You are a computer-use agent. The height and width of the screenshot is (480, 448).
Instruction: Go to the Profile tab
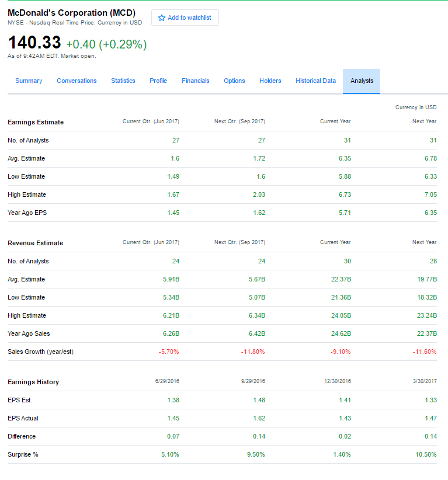(x=158, y=81)
